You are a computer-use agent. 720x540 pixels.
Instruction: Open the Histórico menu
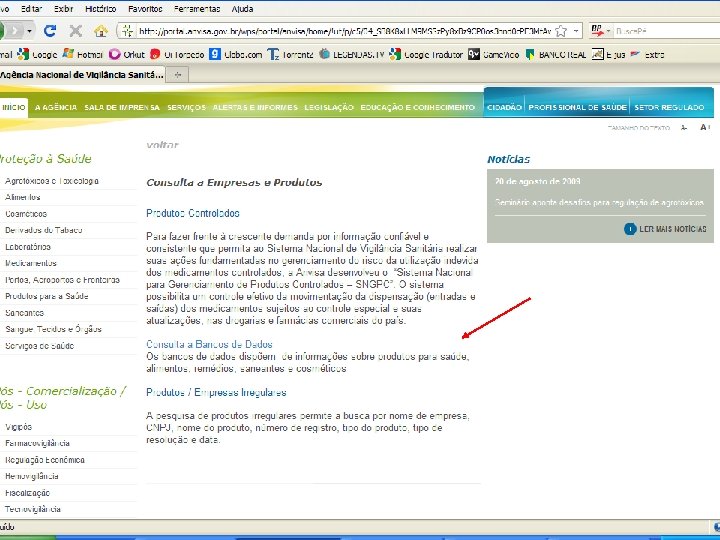point(101,9)
